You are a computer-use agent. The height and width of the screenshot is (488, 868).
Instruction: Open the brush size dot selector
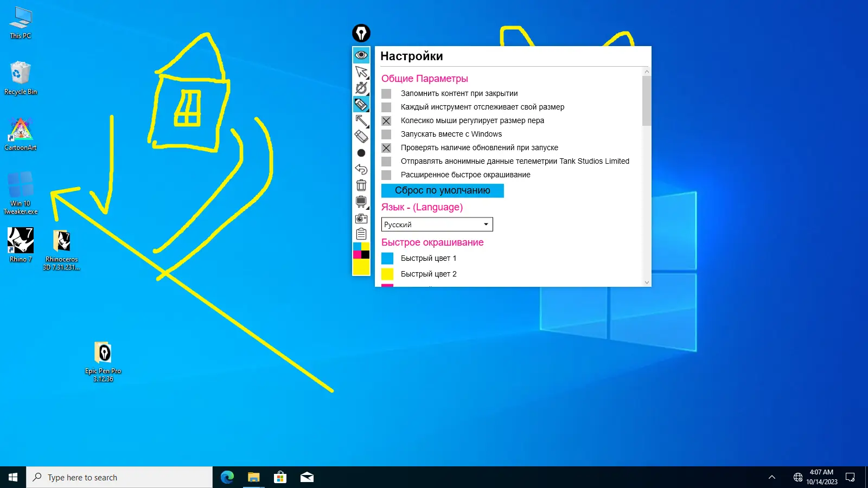coord(361,153)
